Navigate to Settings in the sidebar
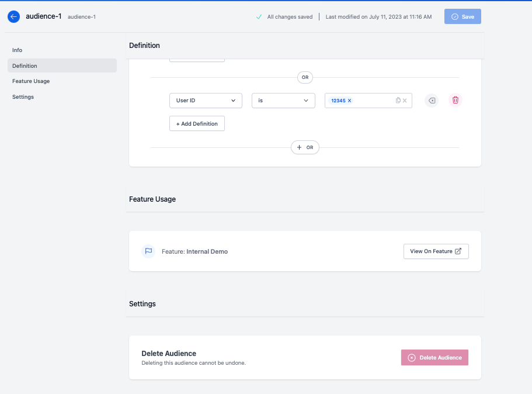 pos(23,96)
